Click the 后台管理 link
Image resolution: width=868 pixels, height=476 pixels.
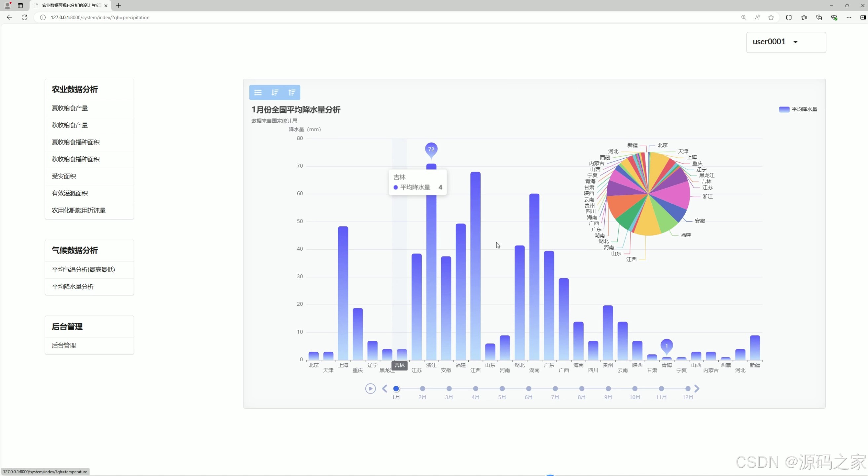[64, 345]
